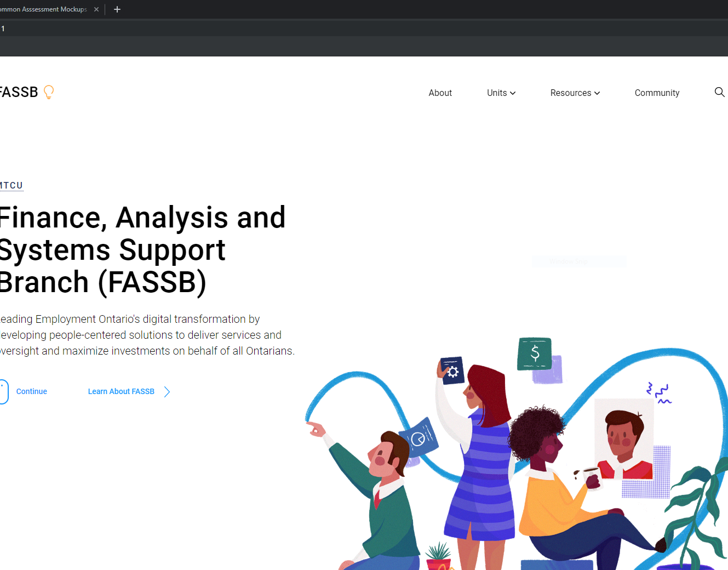This screenshot has width=728, height=570.
Task: Click the FASSB lightbulb logo
Action: pyautogui.click(x=26, y=92)
